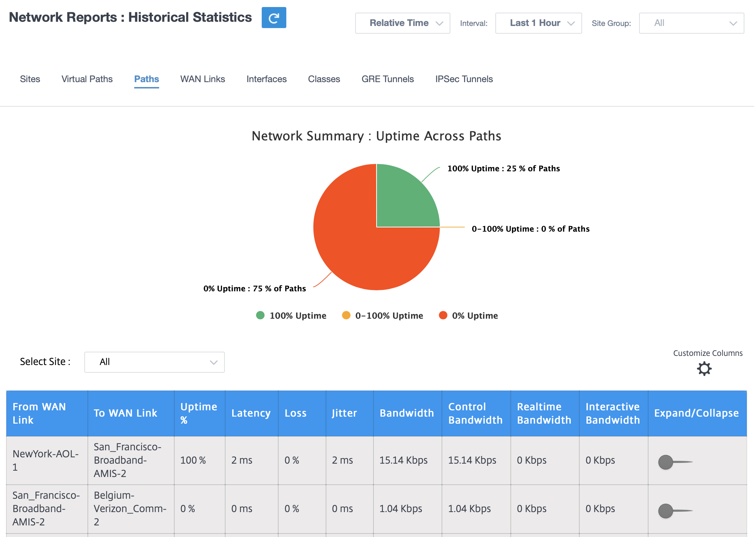Click the 1.04 Kbps Control Bandwidth cell

(476, 509)
